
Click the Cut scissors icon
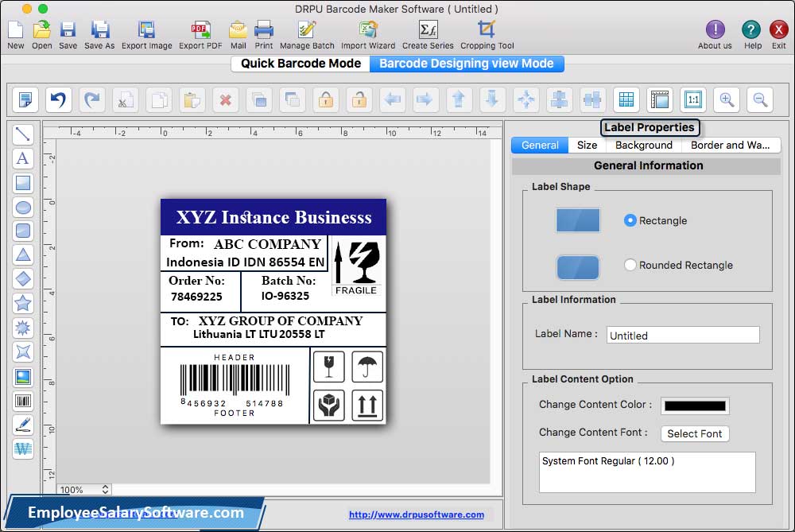126,99
